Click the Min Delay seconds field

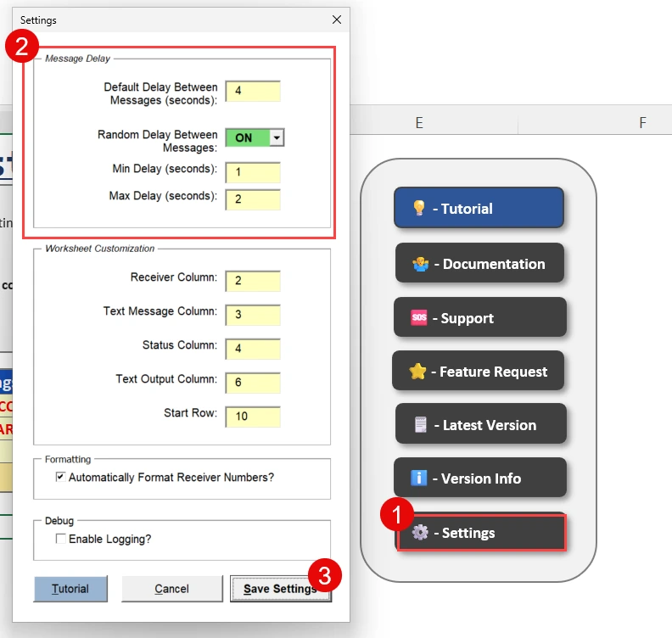pos(253,172)
